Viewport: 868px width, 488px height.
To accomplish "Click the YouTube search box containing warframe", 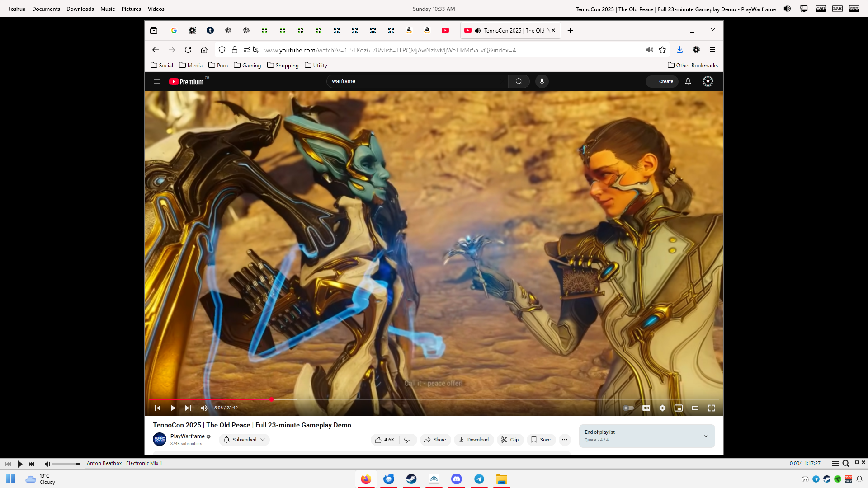I will pos(417,81).
